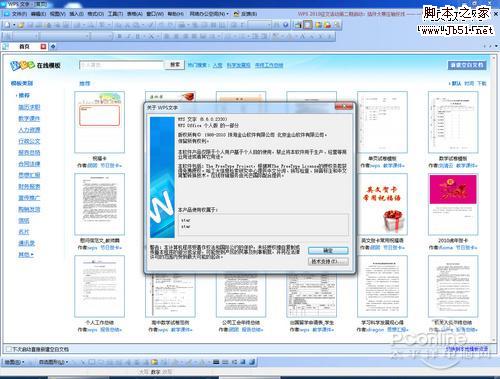The width and height of the screenshot is (500, 379).
Task: Click the blue diamond new-tab icon
Action: [53, 47]
